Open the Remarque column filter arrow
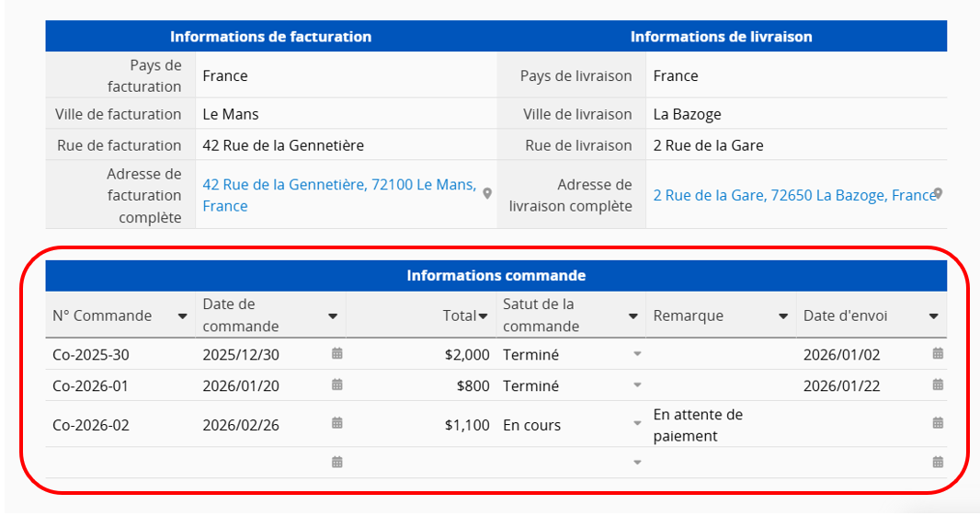This screenshot has height=516, width=980. (783, 316)
